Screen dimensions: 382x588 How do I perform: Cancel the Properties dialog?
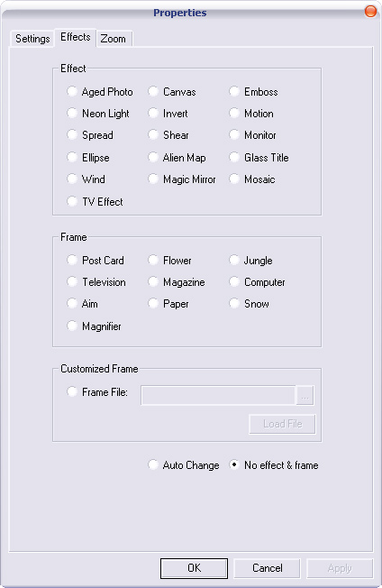click(267, 568)
